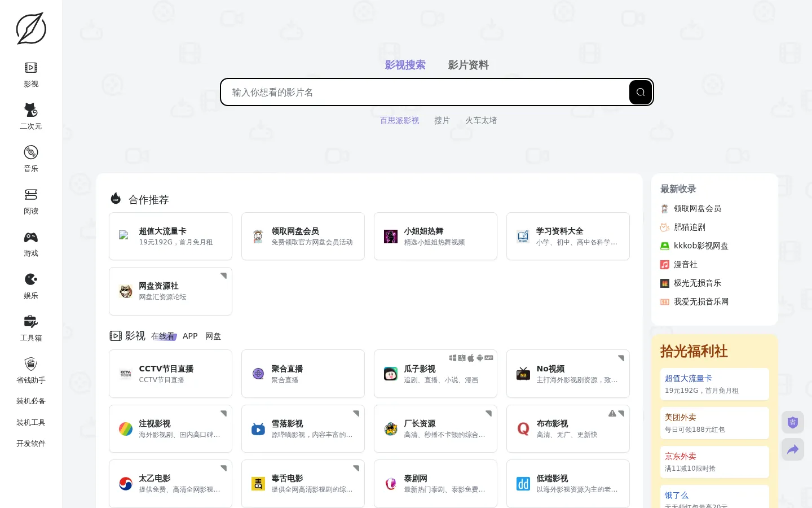Click the share arrow floating button

[x=793, y=449]
